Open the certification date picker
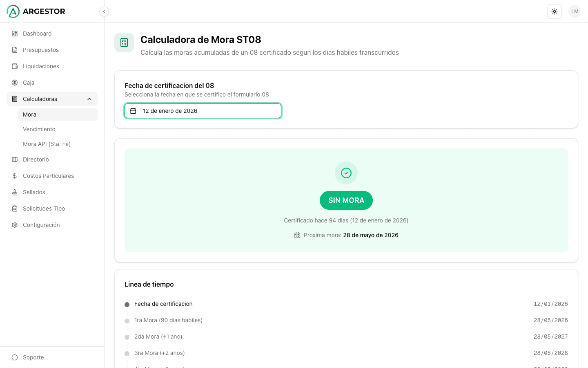 203,110
